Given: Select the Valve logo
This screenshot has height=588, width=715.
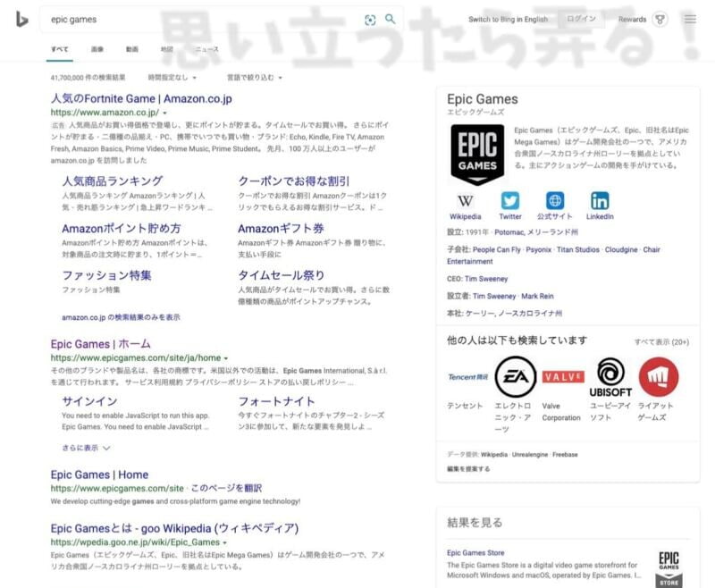Looking at the screenshot, I should click(563, 377).
